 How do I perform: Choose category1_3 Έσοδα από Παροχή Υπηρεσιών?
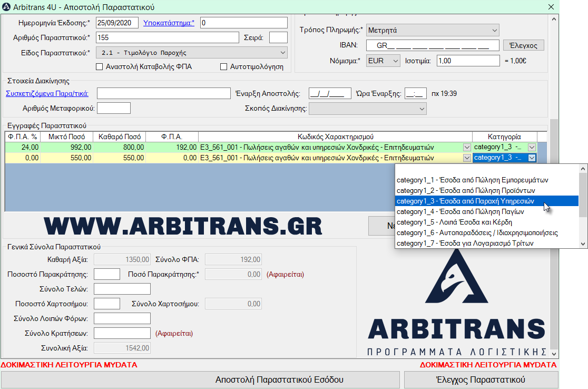[x=487, y=201]
